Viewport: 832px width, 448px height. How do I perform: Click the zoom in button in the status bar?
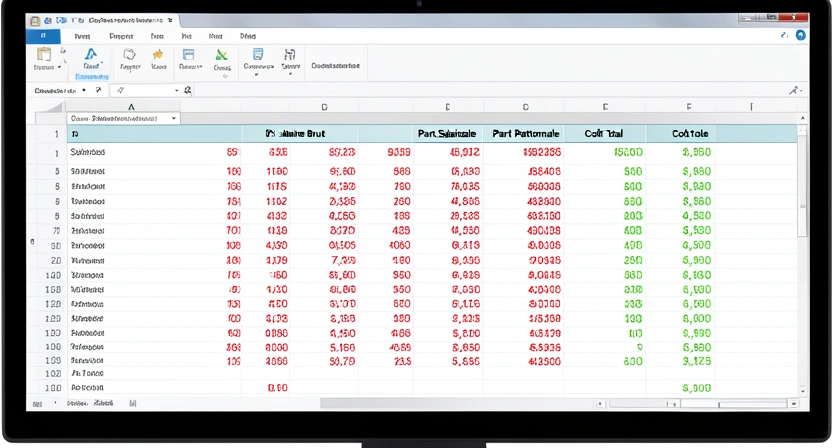(x=794, y=404)
